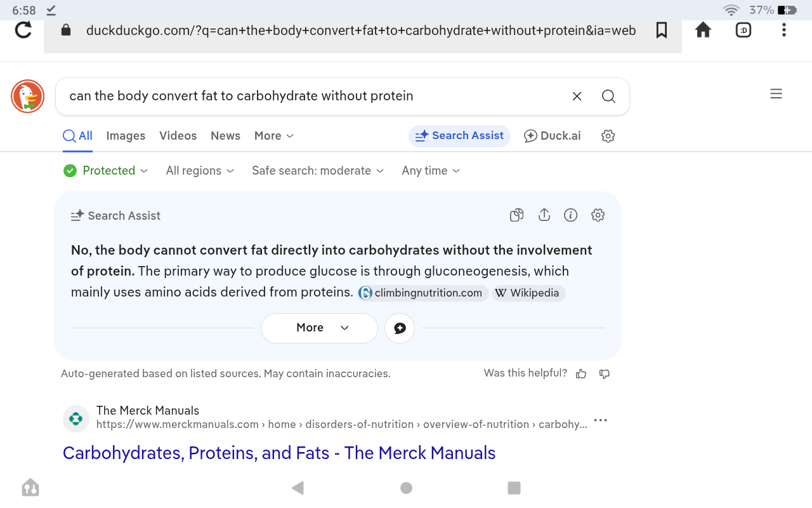Bookmark this page in the address bar
The height and width of the screenshot is (508, 812).
click(662, 30)
